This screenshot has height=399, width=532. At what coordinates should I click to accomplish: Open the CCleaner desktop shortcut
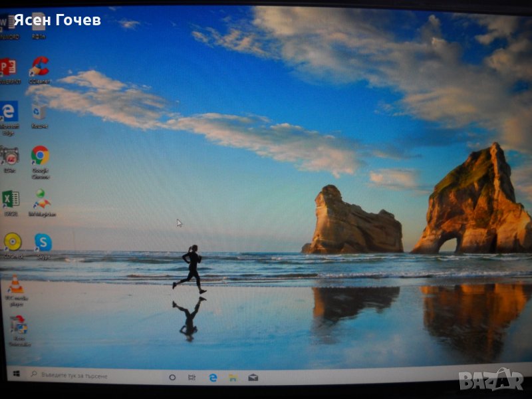pos(39,67)
